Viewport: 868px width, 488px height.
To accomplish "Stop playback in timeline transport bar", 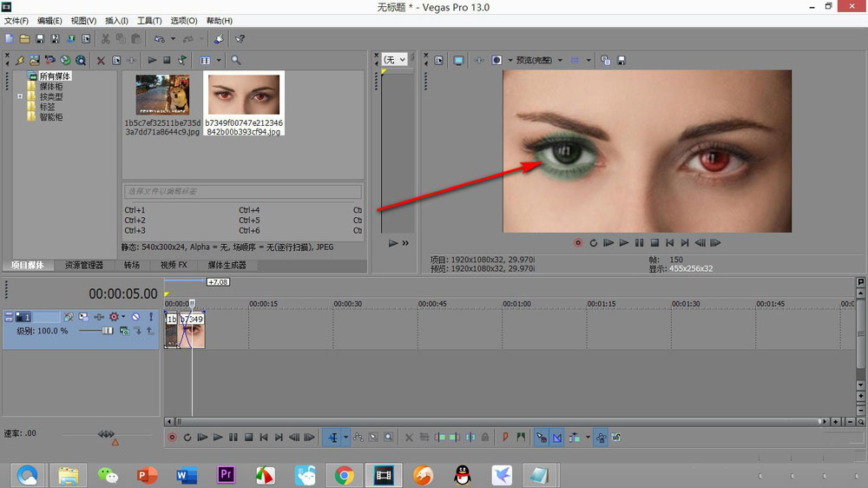I will (248, 438).
